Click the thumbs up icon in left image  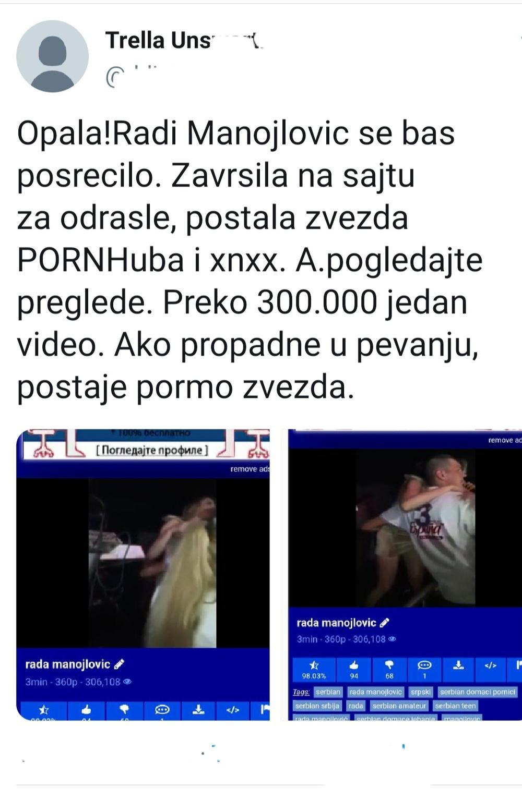click(86, 710)
